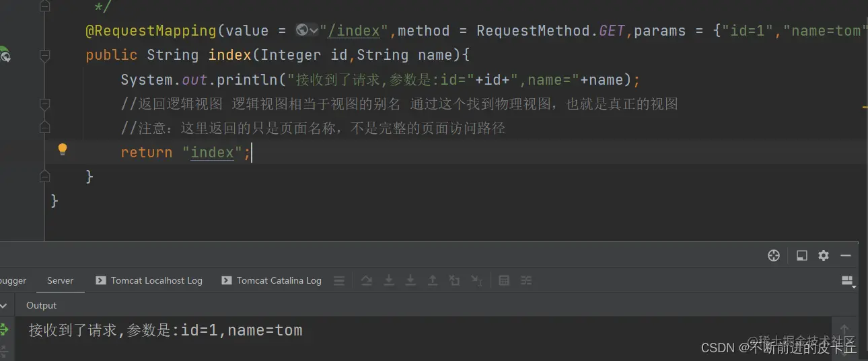Click the crosshair icon in tool window header
Screen dimensions: 868x361
[x=774, y=255]
